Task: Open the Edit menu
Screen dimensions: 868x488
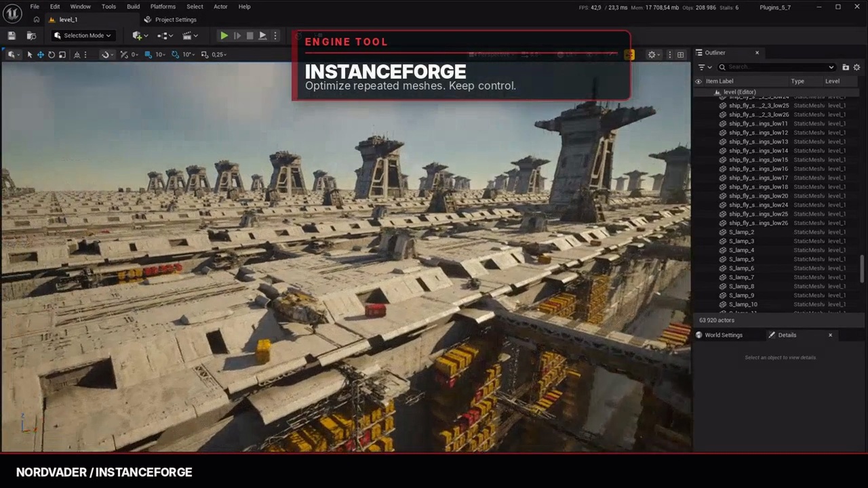Action: [x=55, y=7]
